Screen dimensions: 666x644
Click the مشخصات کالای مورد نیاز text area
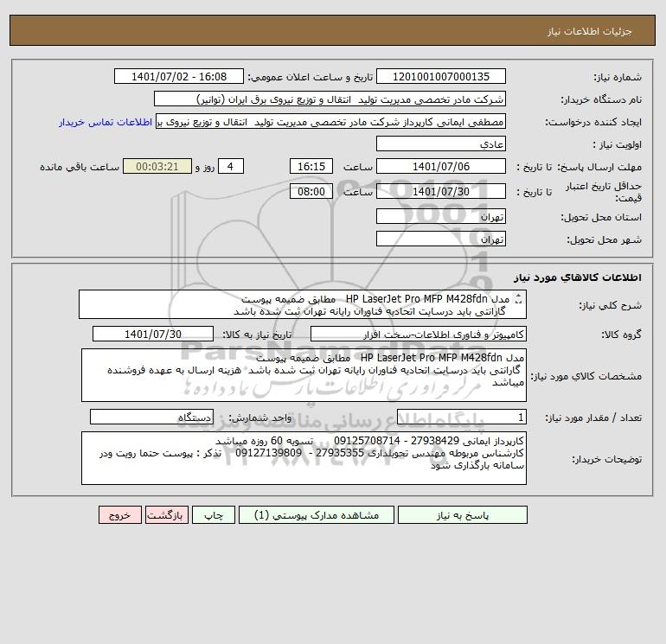click(304, 375)
